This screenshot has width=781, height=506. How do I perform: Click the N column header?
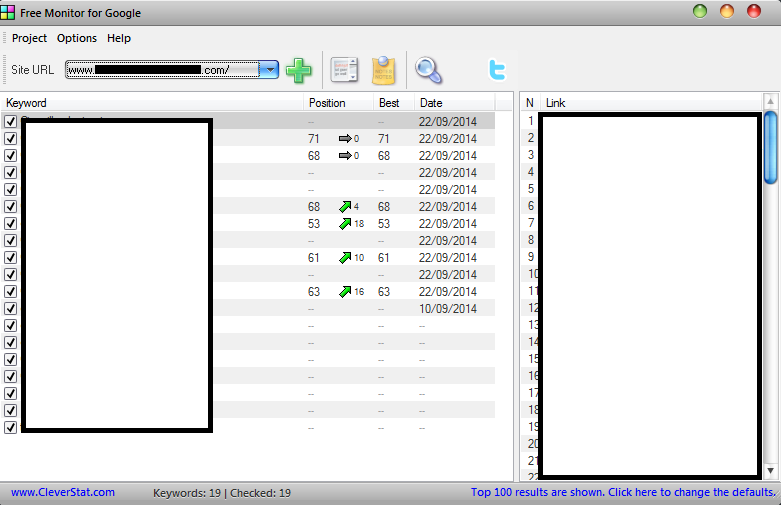point(530,103)
